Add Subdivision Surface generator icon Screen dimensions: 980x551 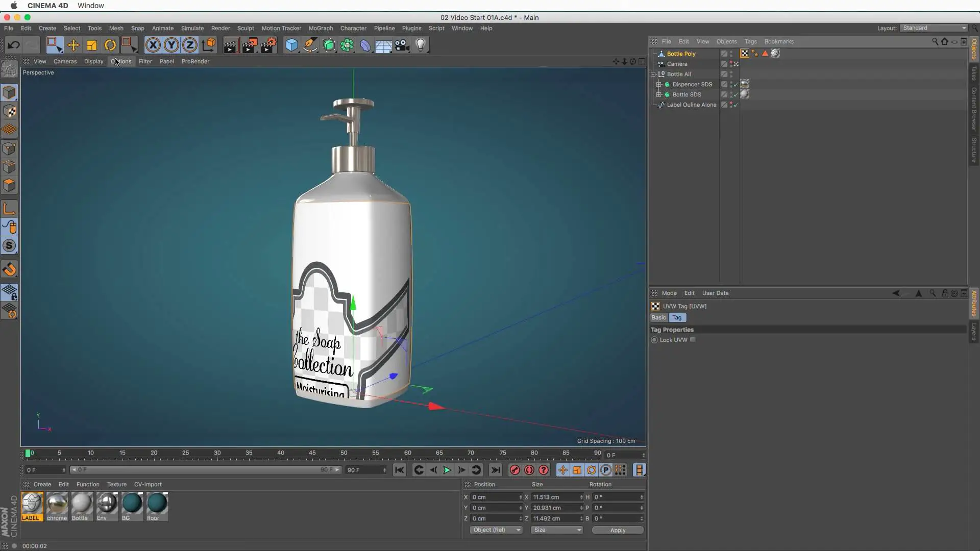(x=329, y=45)
